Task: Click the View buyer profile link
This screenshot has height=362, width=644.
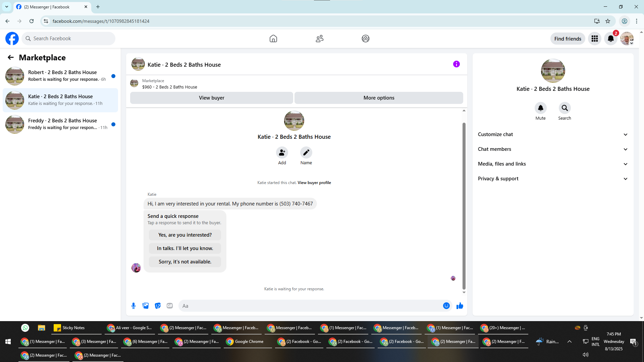Action: click(x=314, y=183)
